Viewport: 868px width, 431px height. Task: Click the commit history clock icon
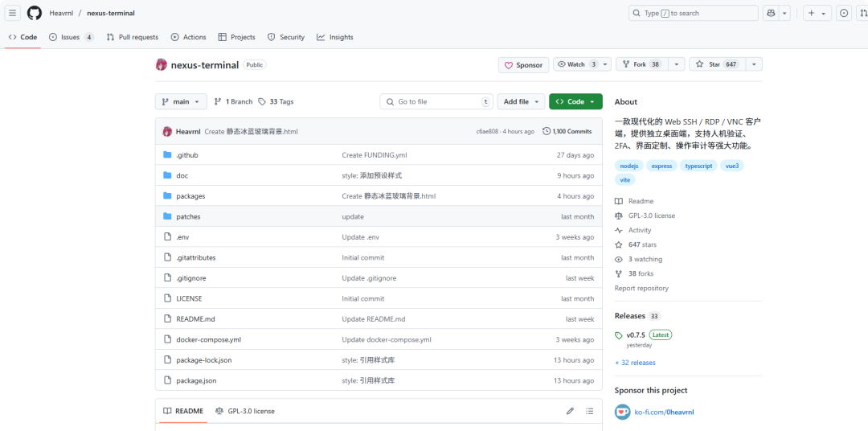(x=547, y=131)
